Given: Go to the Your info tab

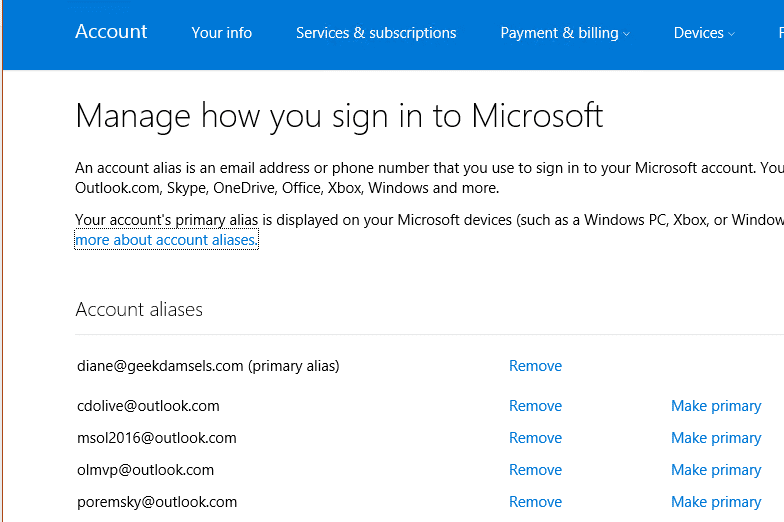Looking at the screenshot, I should tap(222, 33).
